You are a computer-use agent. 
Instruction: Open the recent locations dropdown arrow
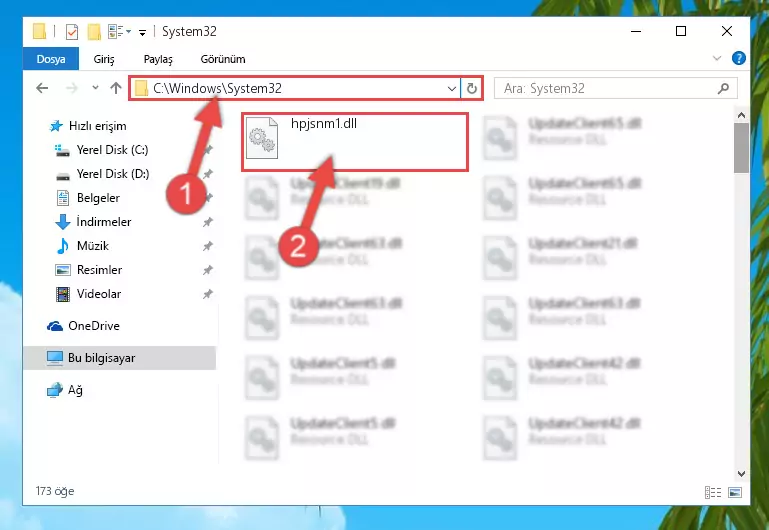pos(95,88)
